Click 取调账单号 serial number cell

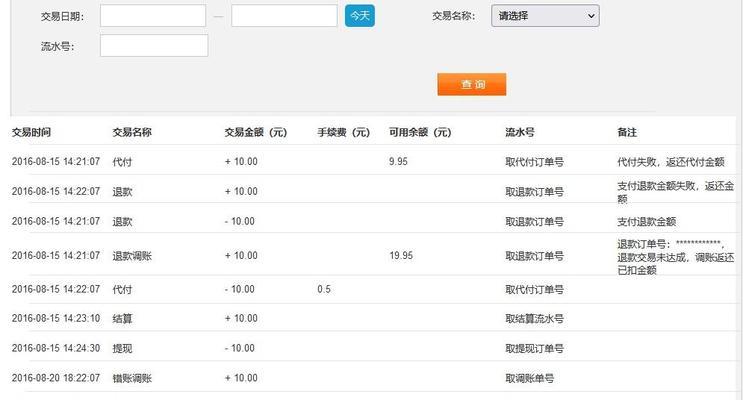point(529,378)
